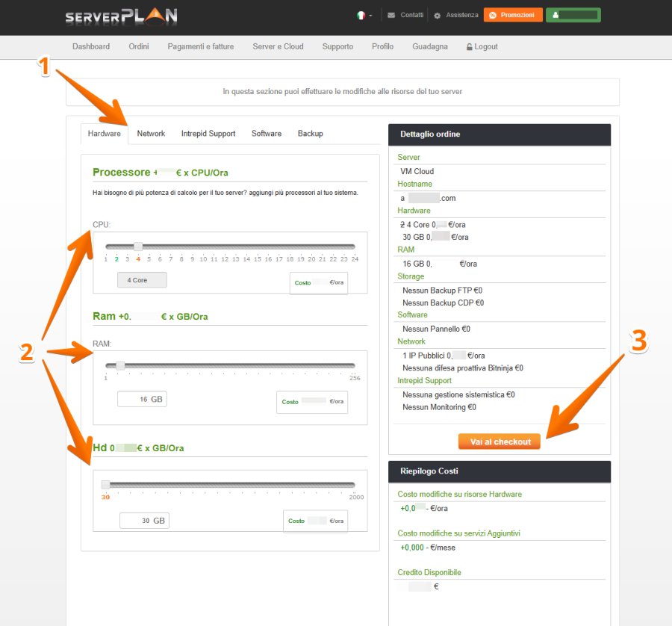
Task: Switch to the Network tab
Action: (x=151, y=134)
